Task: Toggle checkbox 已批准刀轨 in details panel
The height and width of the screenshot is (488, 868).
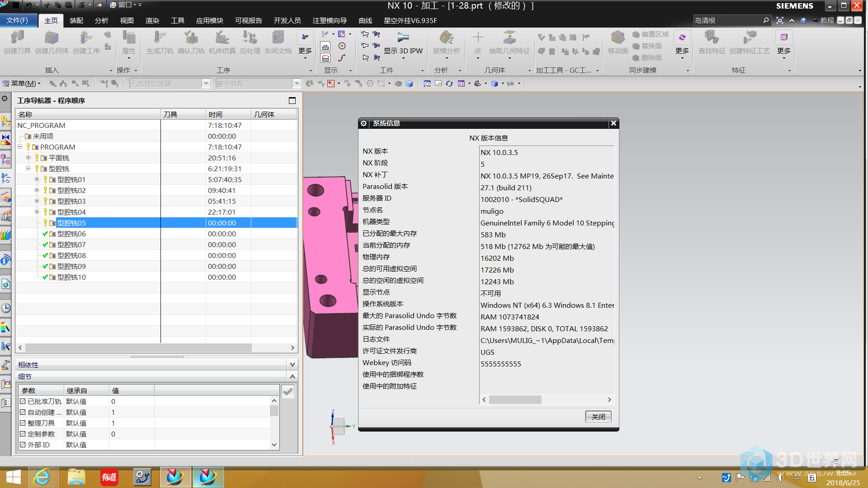Action: pos(22,401)
